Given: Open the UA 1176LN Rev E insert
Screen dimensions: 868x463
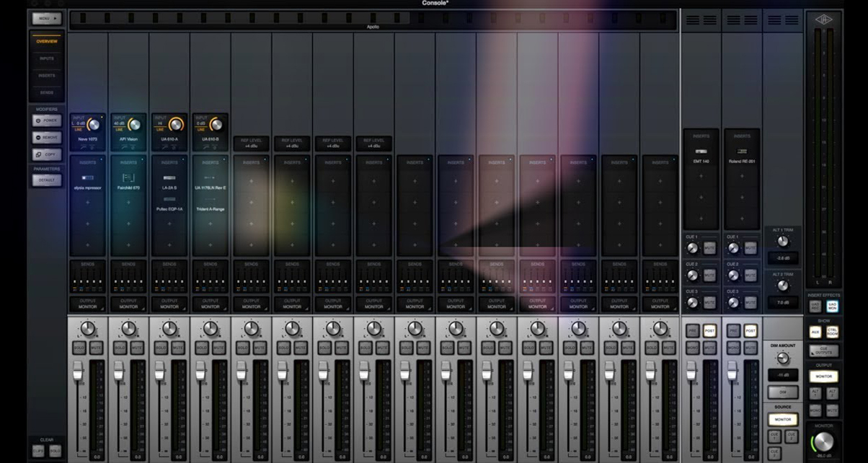Looking at the screenshot, I should click(209, 186).
